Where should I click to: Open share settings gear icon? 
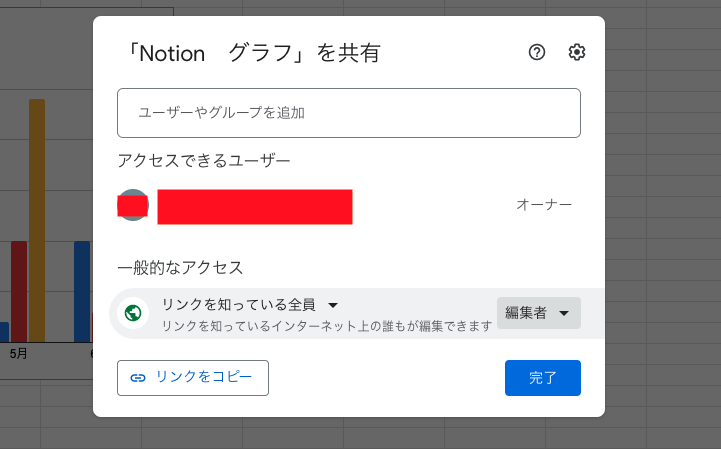tap(577, 52)
